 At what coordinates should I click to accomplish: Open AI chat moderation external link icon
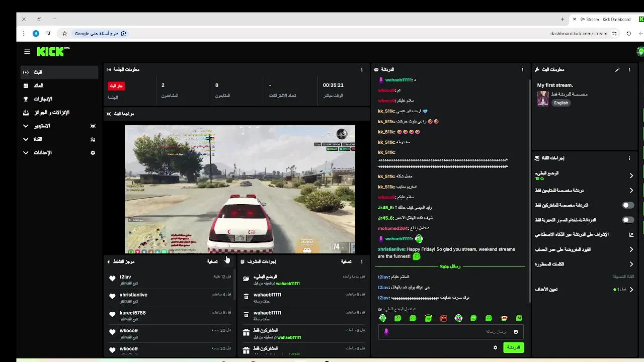631,235
